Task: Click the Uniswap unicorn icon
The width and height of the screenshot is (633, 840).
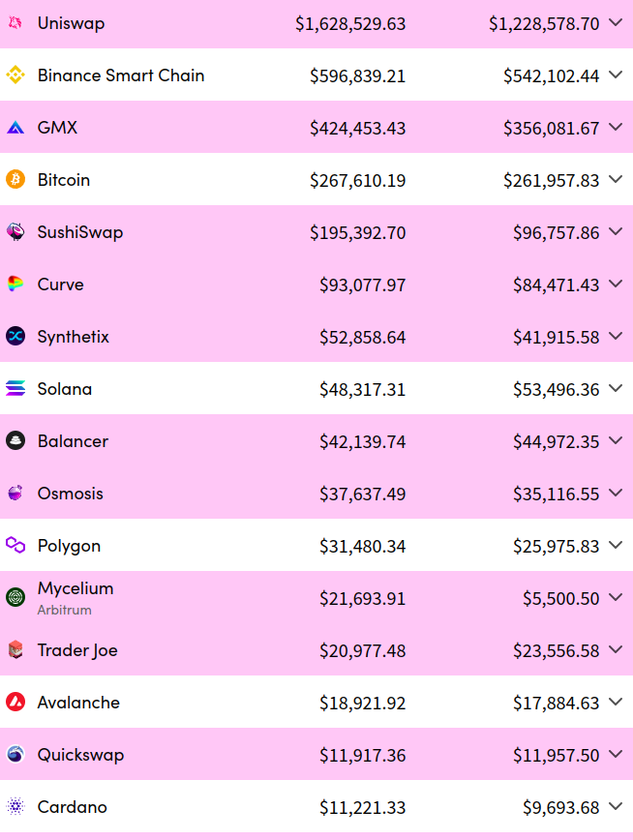Action: tap(15, 23)
